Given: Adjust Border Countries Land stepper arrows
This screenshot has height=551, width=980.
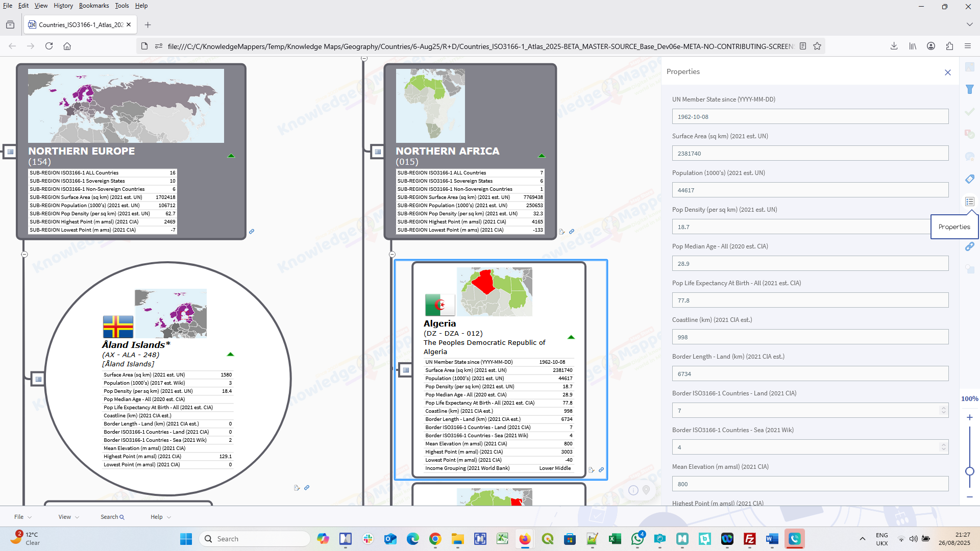Looking at the screenshot, I should coord(943,410).
